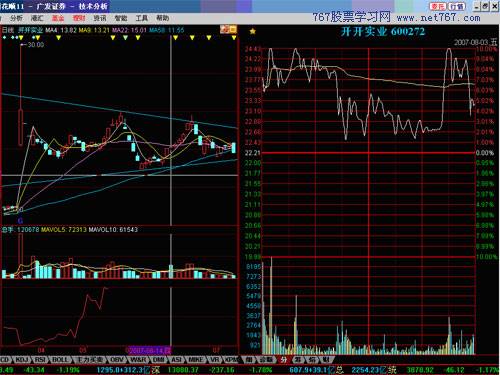Click the yellow triangle marker above the vertical cursor line
Image resolution: width=500 pixels, height=375 pixels.
(175, 38)
